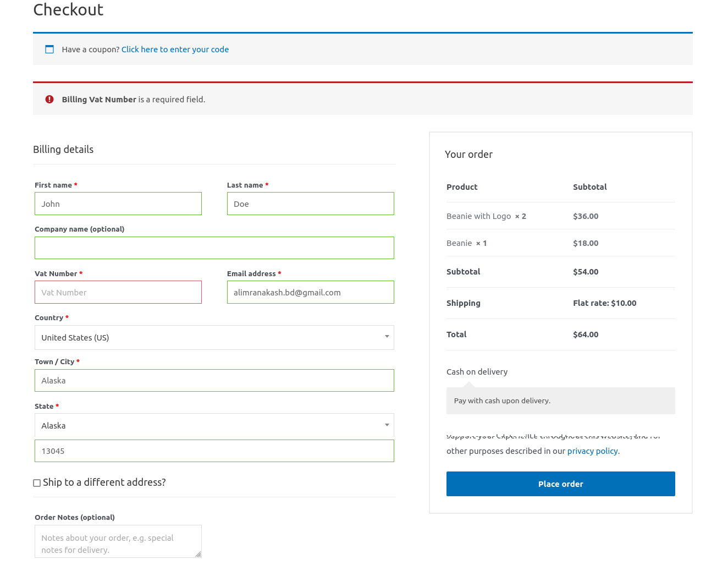Click the red error exclamation icon
Image resolution: width=728 pixels, height=576 pixels.
point(49,99)
